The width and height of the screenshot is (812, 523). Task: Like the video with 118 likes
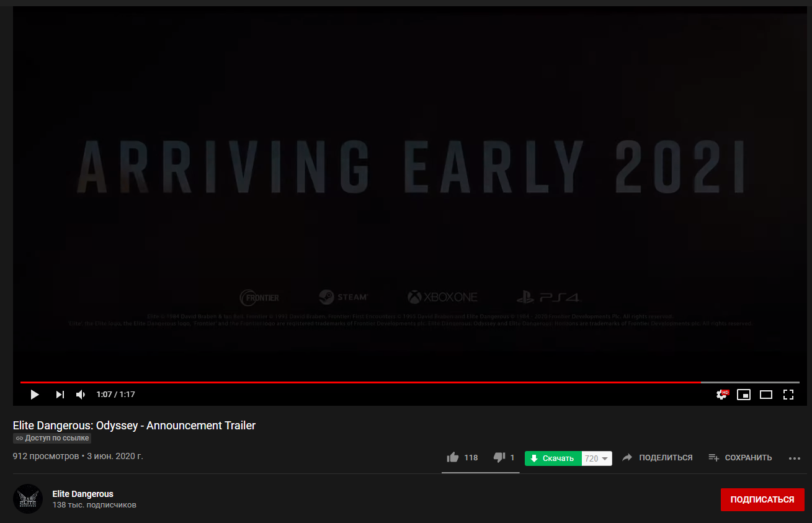(462, 458)
